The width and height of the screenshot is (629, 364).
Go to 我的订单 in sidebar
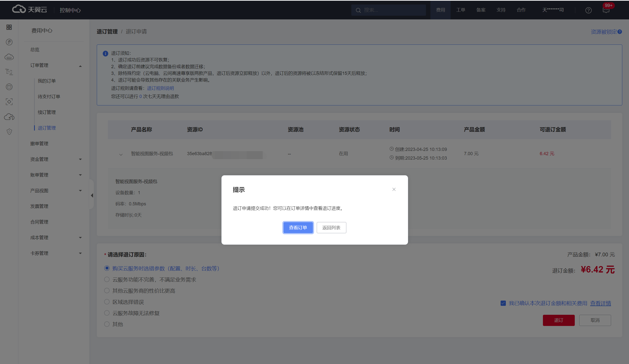(47, 81)
